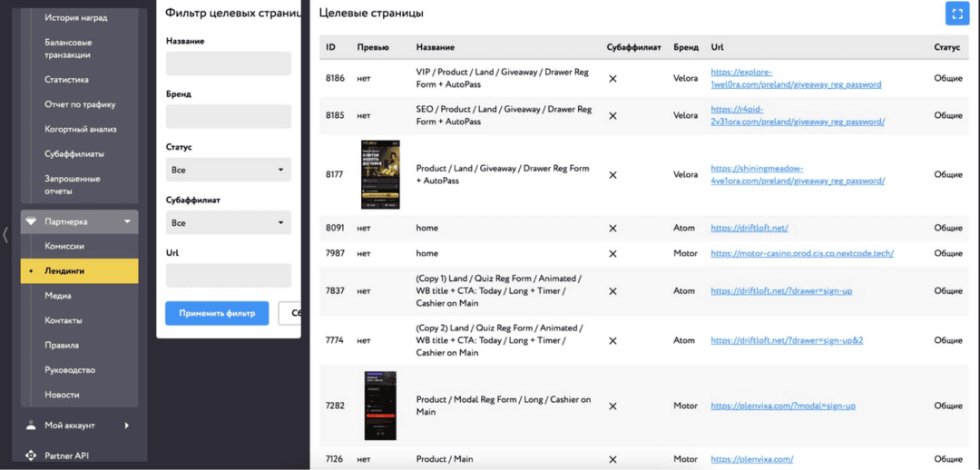Open Новости in the sidebar

[62, 395]
